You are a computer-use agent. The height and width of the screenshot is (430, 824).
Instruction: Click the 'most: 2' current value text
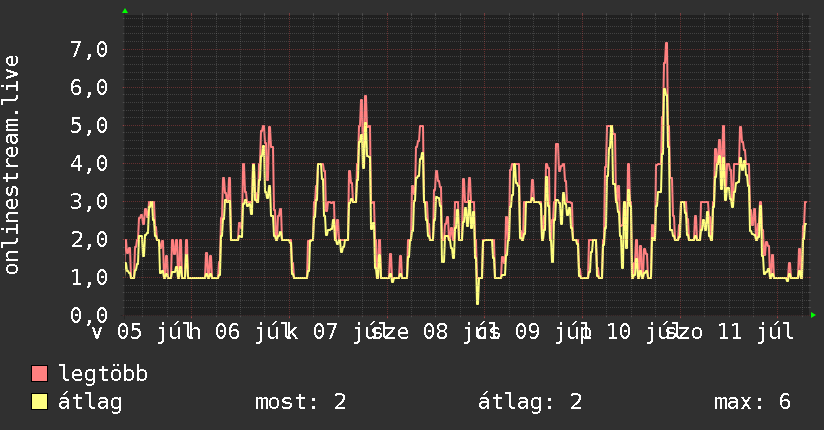[x=301, y=402]
